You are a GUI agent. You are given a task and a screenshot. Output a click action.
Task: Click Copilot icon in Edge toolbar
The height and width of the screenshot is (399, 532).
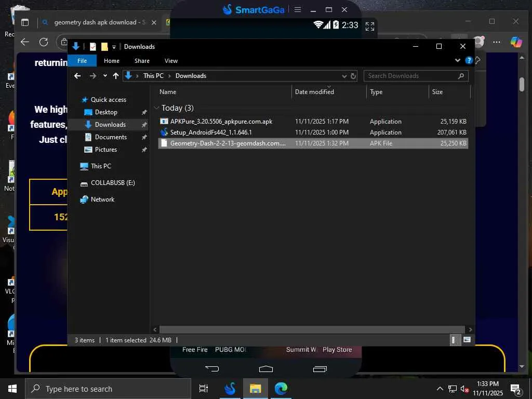[516, 42]
